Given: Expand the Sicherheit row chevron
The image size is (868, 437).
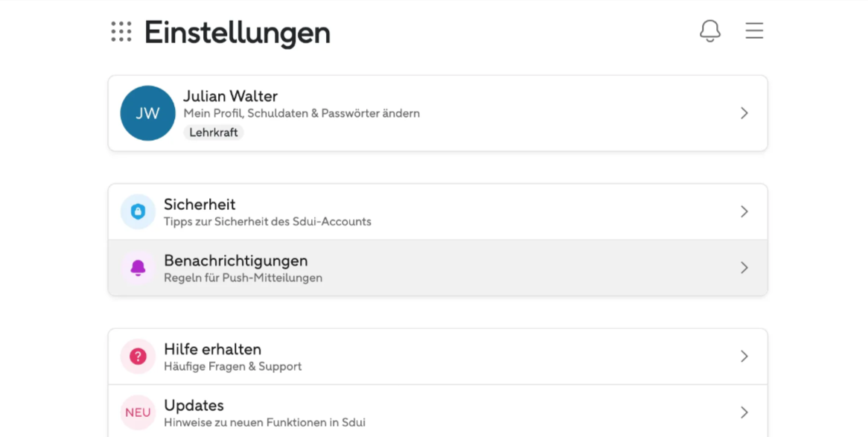Looking at the screenshot, I should tap(744, 211).
